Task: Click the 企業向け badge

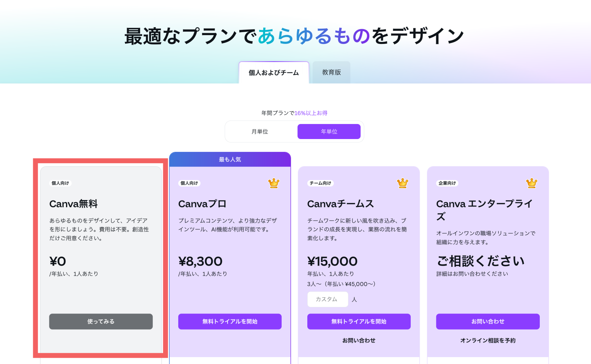Action: point(447,183)
